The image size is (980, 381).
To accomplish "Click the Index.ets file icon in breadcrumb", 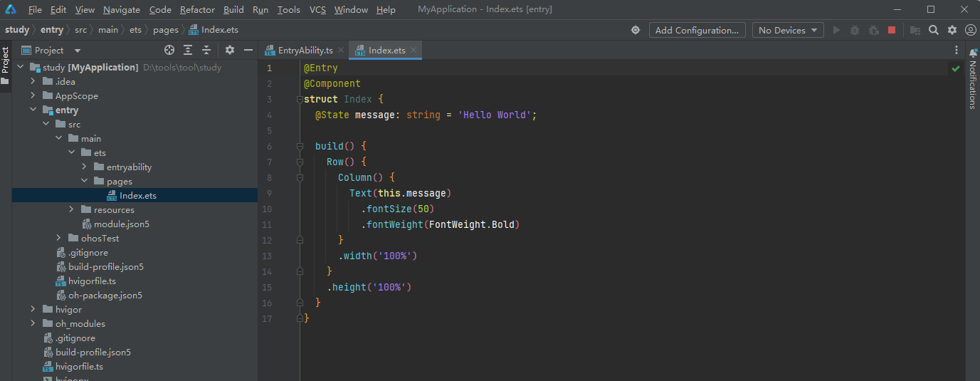I will point(194,30).
